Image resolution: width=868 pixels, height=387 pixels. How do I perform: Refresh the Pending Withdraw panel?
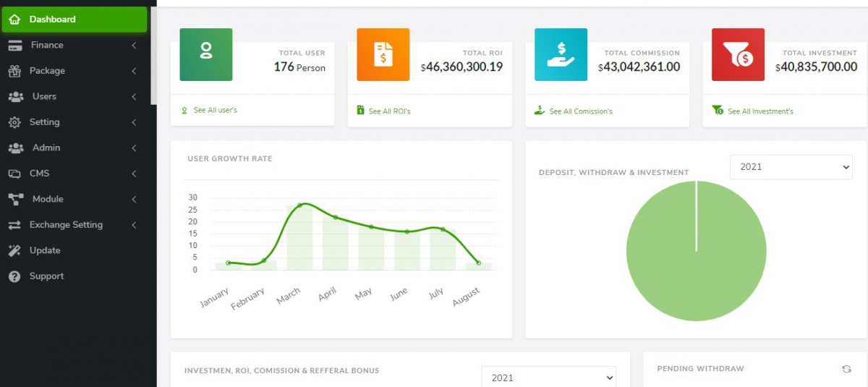click(846, 369)
